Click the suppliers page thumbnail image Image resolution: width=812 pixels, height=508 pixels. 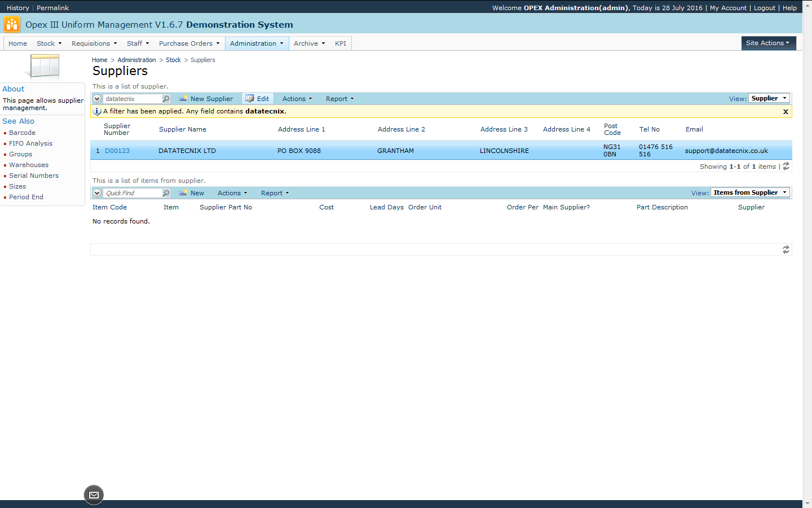[x=43, y=67]
